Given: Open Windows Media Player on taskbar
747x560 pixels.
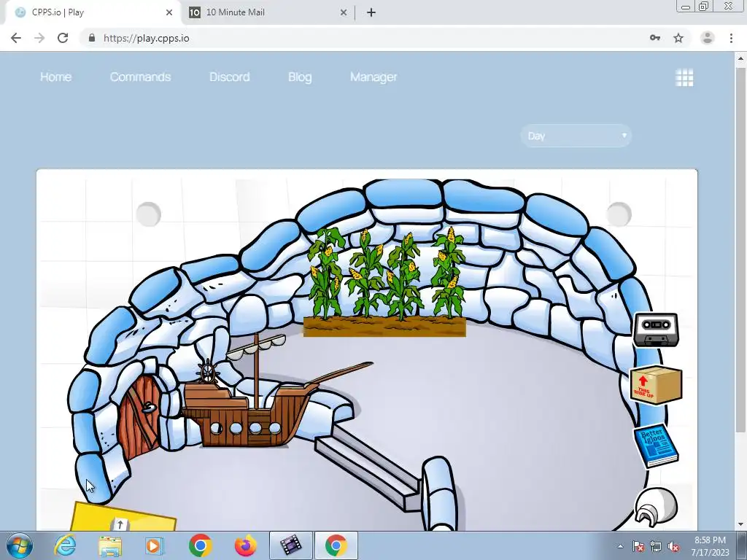Looking at the screenshot, I should pyautogui.click(x=155, y=545).
